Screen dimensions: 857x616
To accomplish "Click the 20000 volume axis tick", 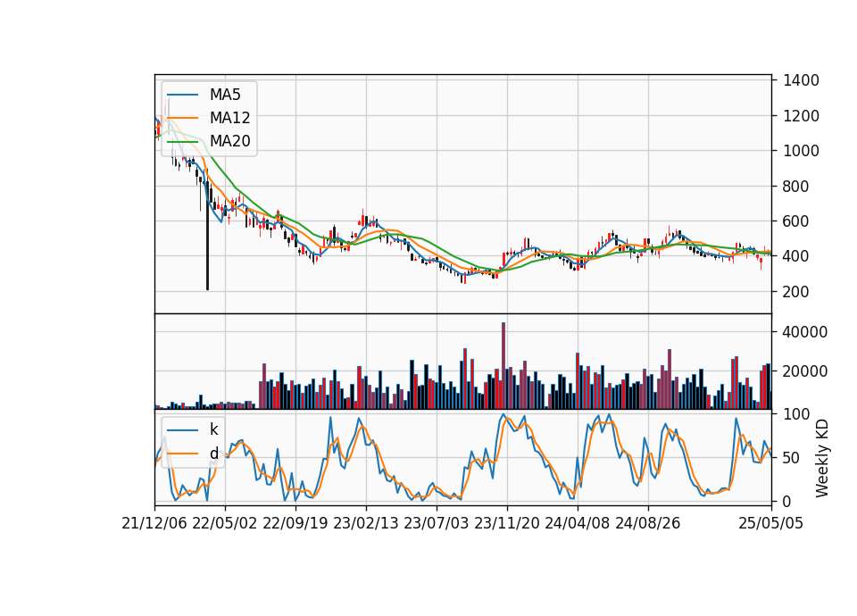I will pyautogui.click(x=805, y=371).
